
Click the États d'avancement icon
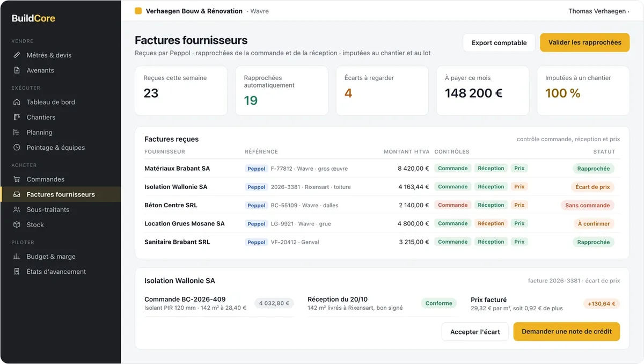coord(17,272)
